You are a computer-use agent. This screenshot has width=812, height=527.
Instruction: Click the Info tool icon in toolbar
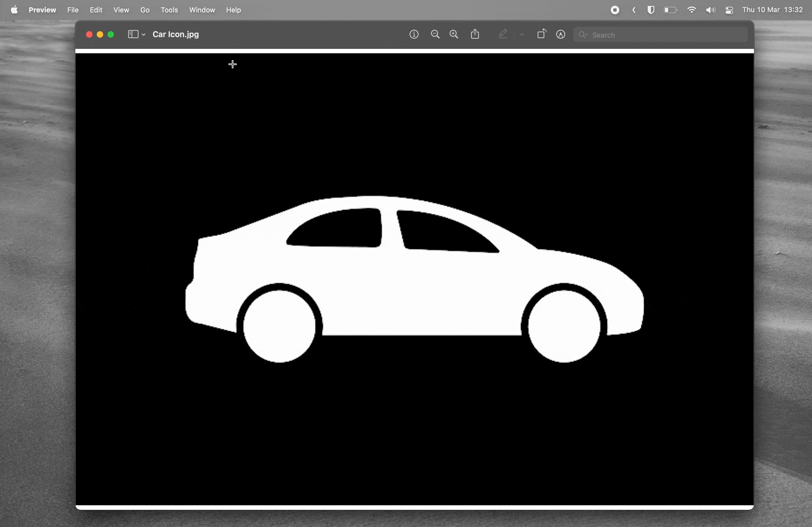(414, 34)
